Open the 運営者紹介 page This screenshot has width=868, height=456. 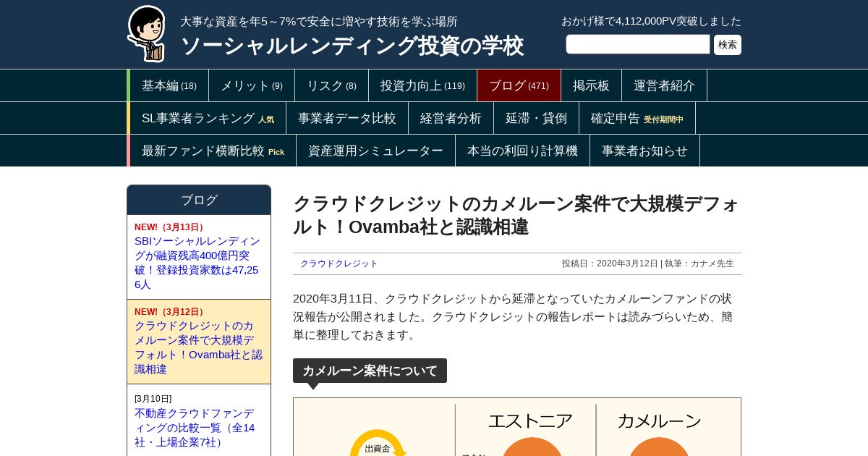pyautogui.click(x=664, y=85)
